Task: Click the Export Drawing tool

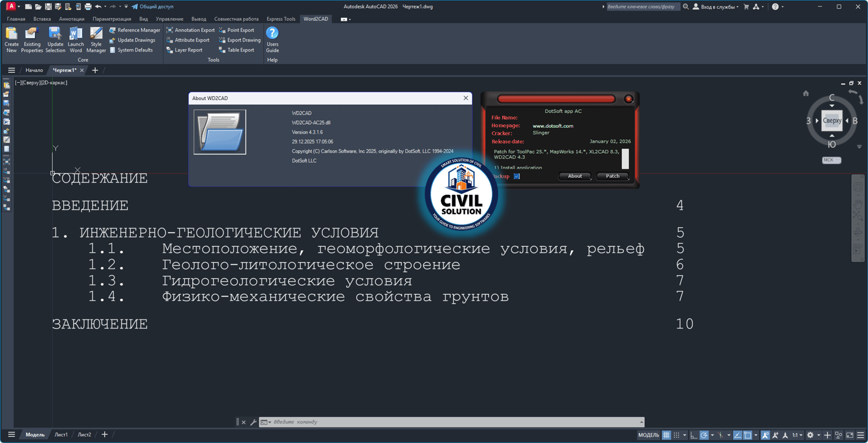Action: pyautogui.click(x=240, y=40)
